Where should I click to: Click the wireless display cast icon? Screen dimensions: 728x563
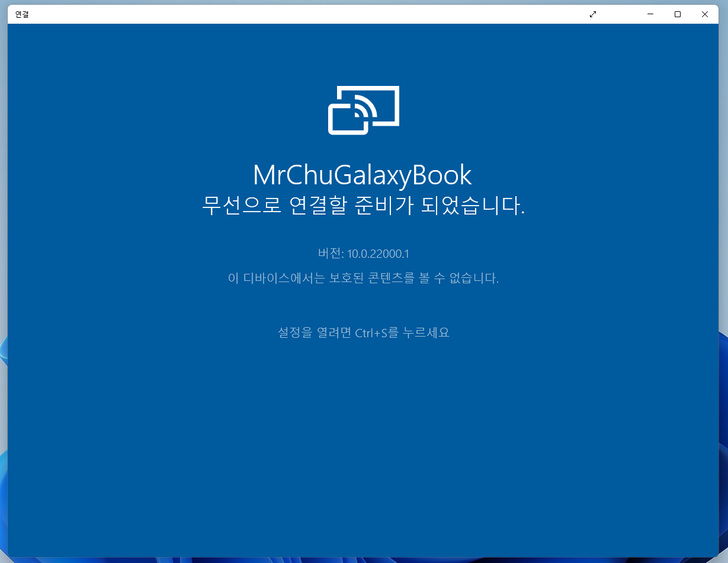(x=364, y=110)
